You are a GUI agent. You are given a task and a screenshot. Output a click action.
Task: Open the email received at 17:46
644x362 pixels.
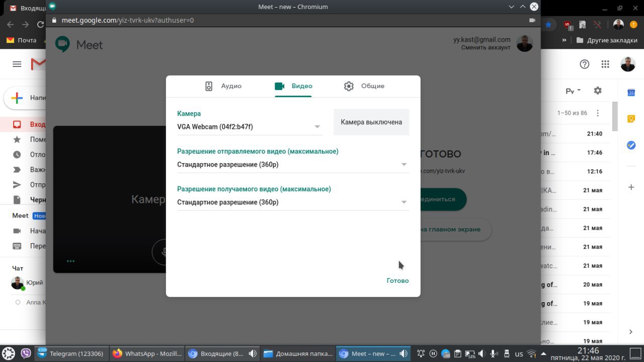click(x=576, y=153)
